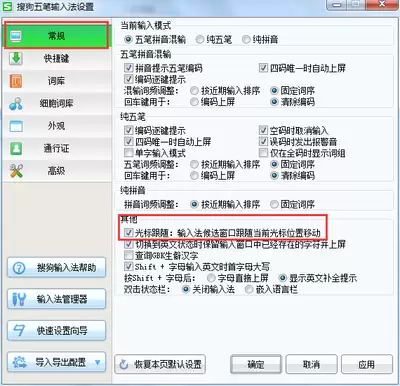400x386 pixels.
Task: Open the 外观 appearance tab
Action: point(57,126)
